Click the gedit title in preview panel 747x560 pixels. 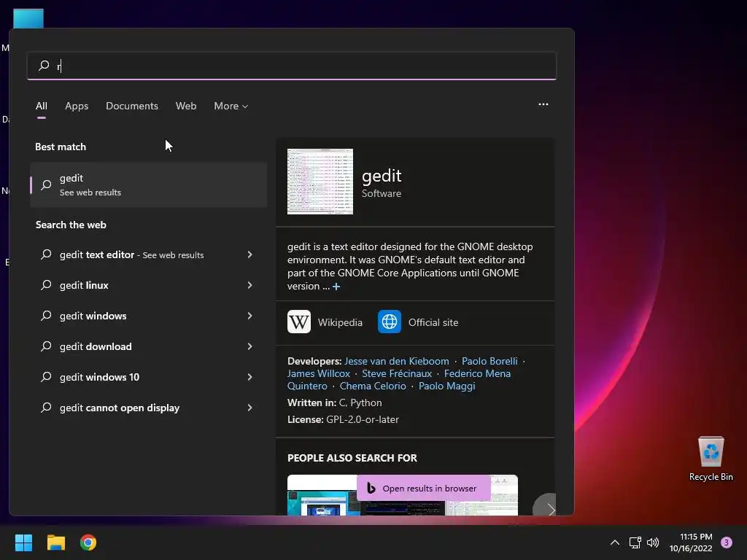(382, 176)
